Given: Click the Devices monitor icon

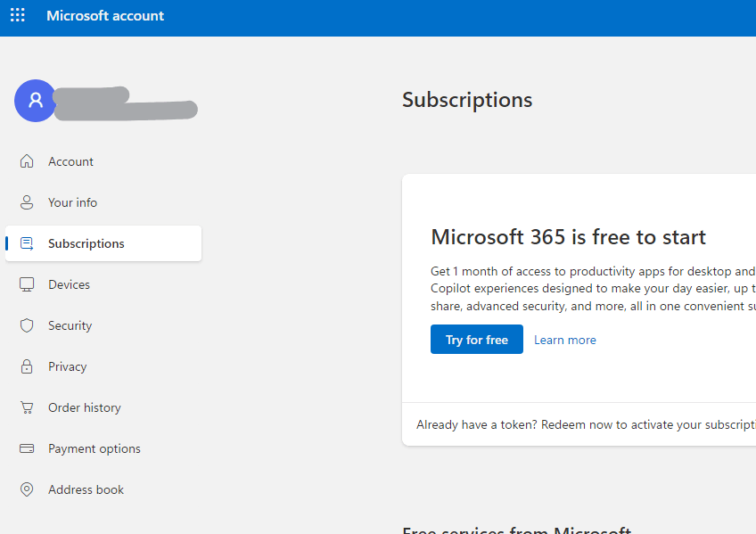Looking at the screenshot, I should (x=27, y=284).
